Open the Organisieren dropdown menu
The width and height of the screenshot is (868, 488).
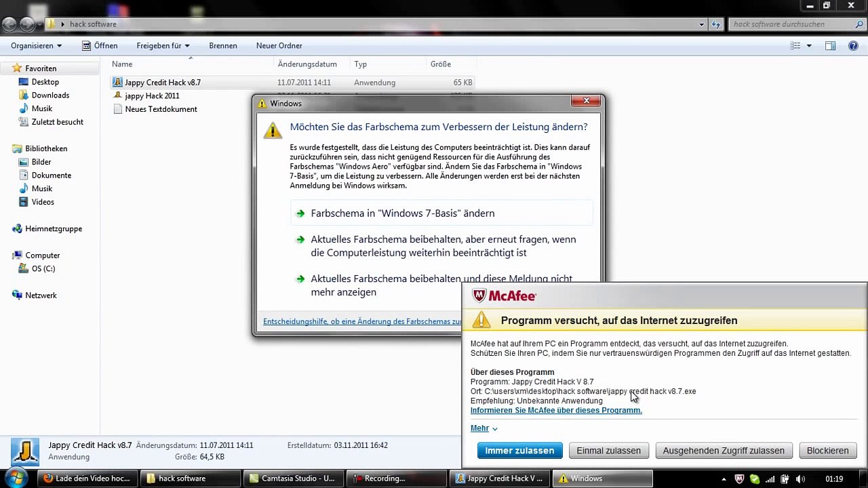(36, 46)
